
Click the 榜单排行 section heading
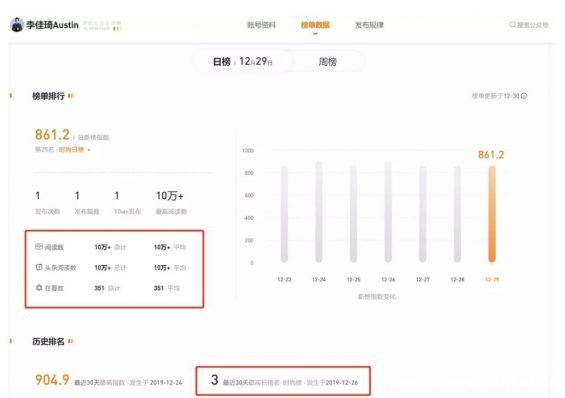point(48,96)
